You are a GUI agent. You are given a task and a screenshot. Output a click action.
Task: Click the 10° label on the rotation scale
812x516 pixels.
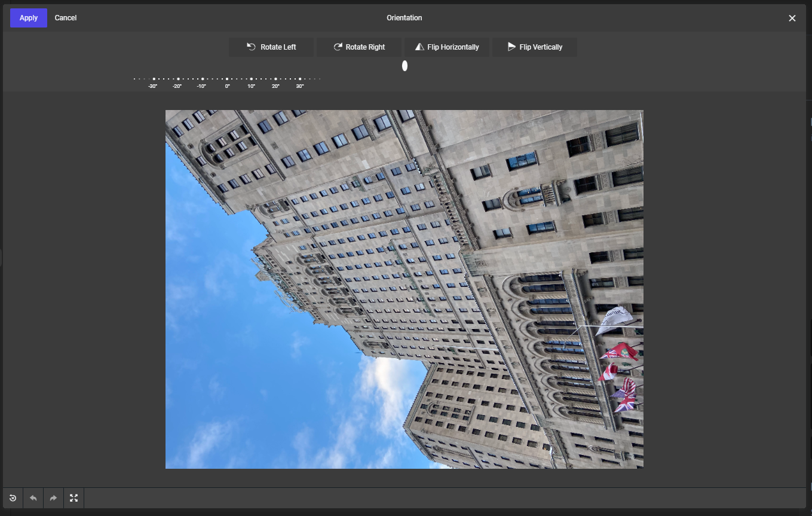point(251,87)
